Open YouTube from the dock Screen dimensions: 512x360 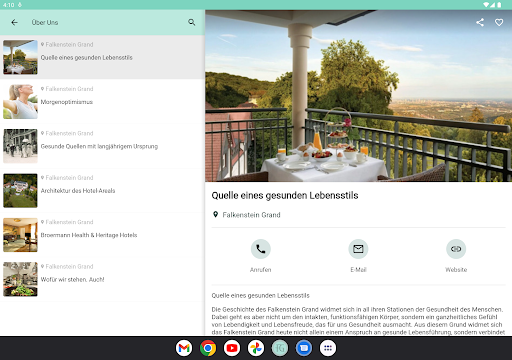[x=232, y=348]
